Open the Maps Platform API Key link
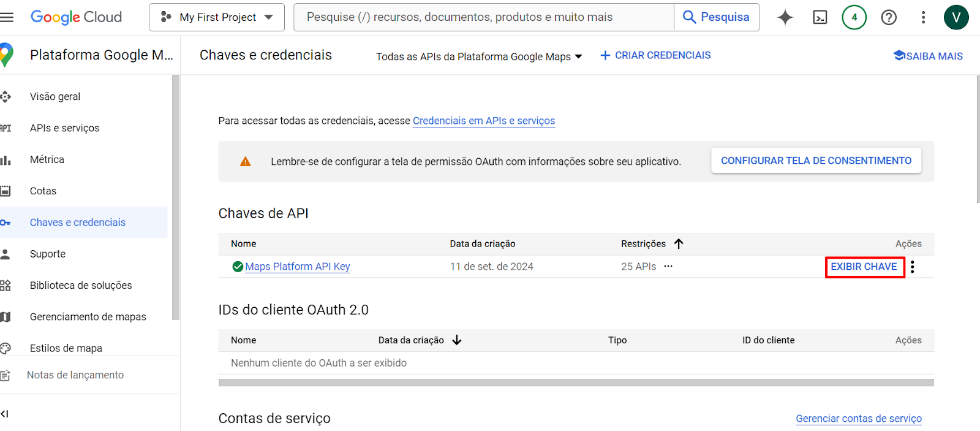Viewport: 980px width, 431px height. [x=298, y=267]
